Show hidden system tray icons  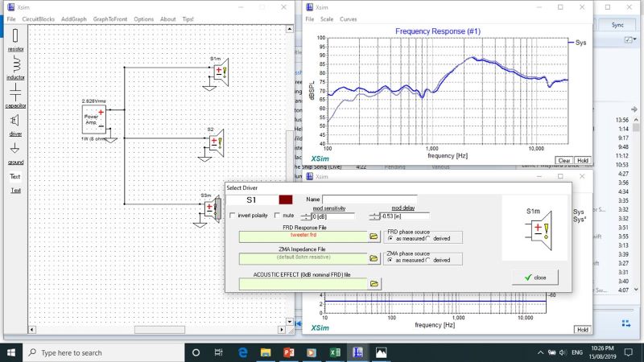[x=540, y=352]
